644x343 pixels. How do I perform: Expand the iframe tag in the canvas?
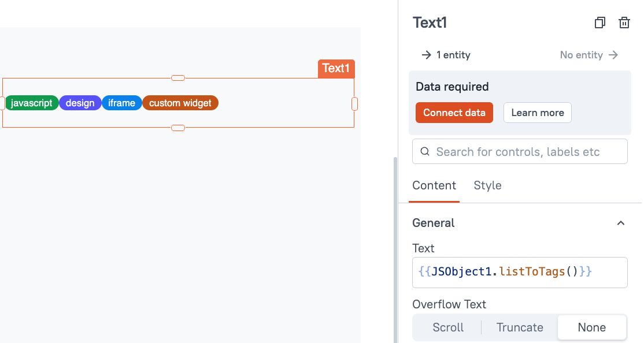[x=121, y=103]
